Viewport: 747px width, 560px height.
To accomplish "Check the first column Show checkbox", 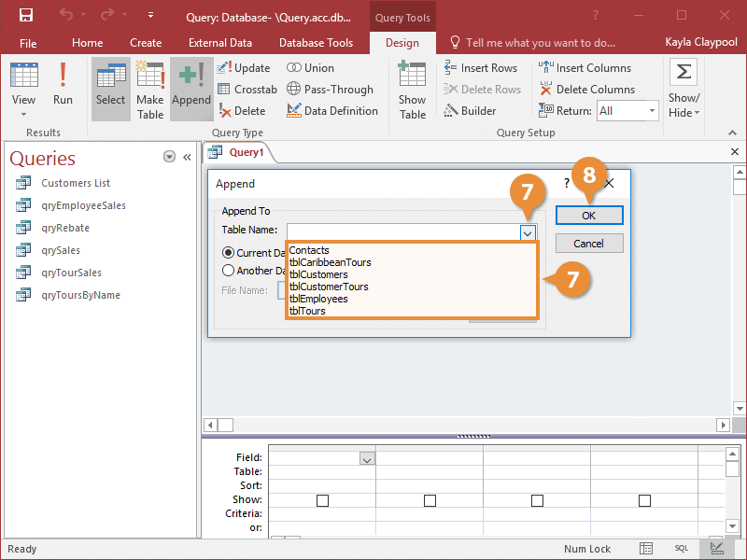I will click(322, 500).
